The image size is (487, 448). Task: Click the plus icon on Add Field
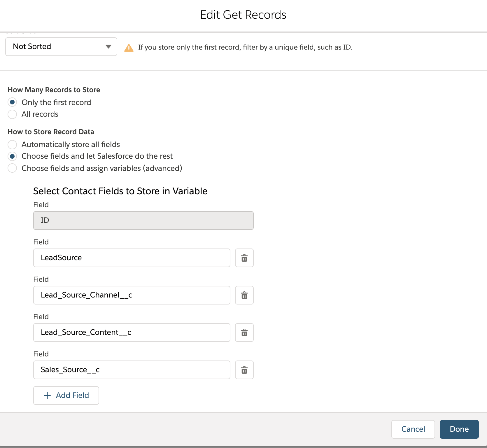[x=47, y=395]
